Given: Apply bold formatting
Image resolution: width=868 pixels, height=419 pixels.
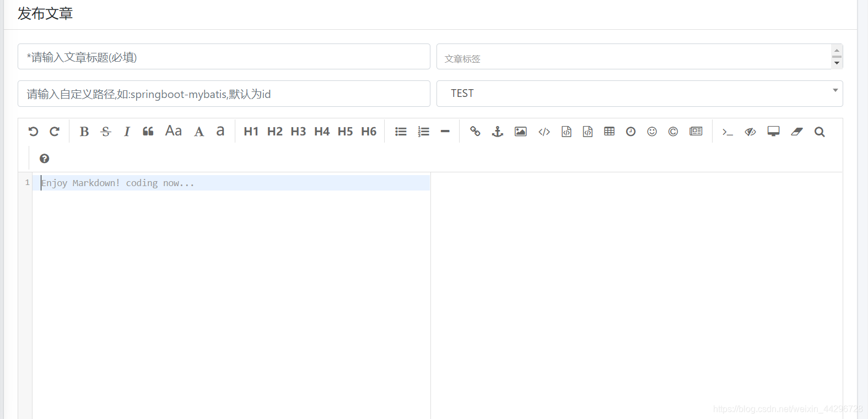Looking at the screenshot, I should pyautogui.click(x=84, y=132).
